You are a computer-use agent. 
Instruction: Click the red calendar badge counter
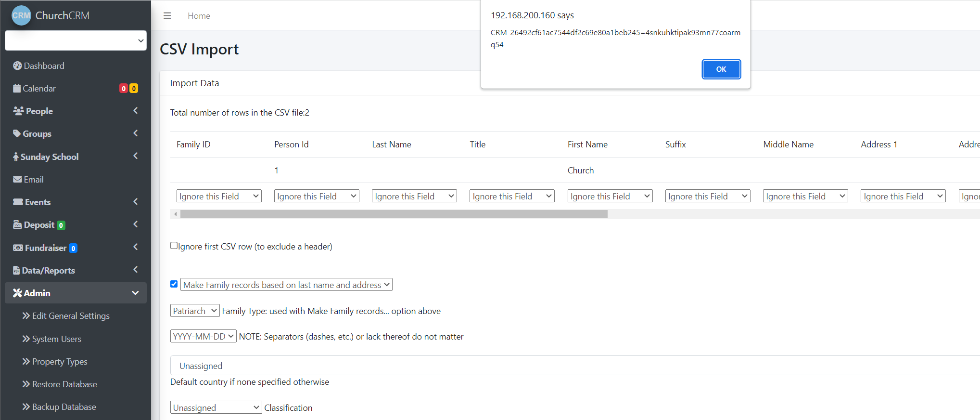(124, 89)
